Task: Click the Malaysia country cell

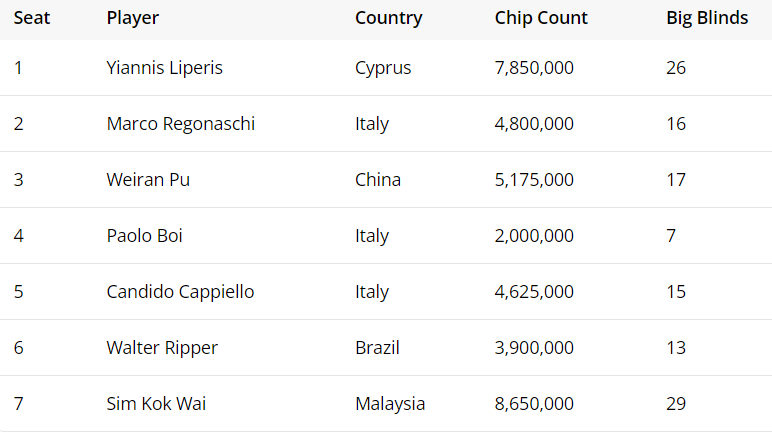Action: [390, 404]
